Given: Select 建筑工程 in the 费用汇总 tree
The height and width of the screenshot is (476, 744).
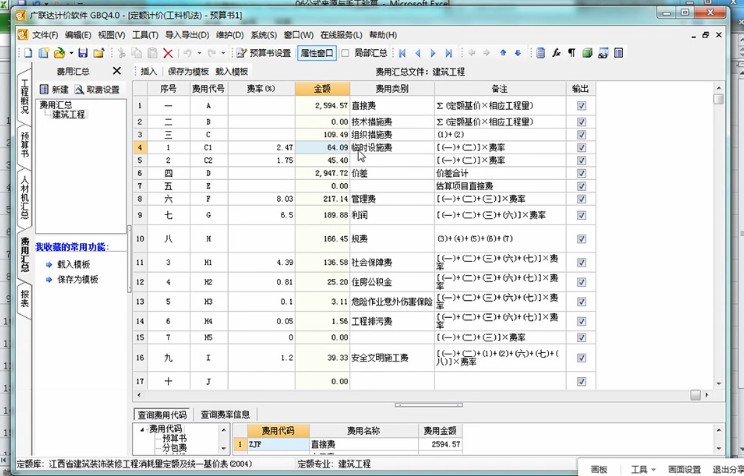Looking at the screenshot, I should tap(69, 114).
